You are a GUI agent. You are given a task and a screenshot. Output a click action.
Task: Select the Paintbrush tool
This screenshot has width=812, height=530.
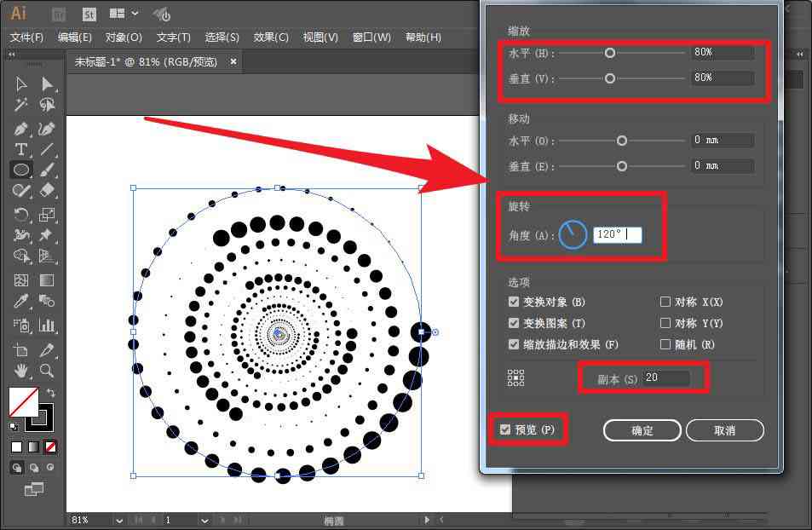[47, 170]
